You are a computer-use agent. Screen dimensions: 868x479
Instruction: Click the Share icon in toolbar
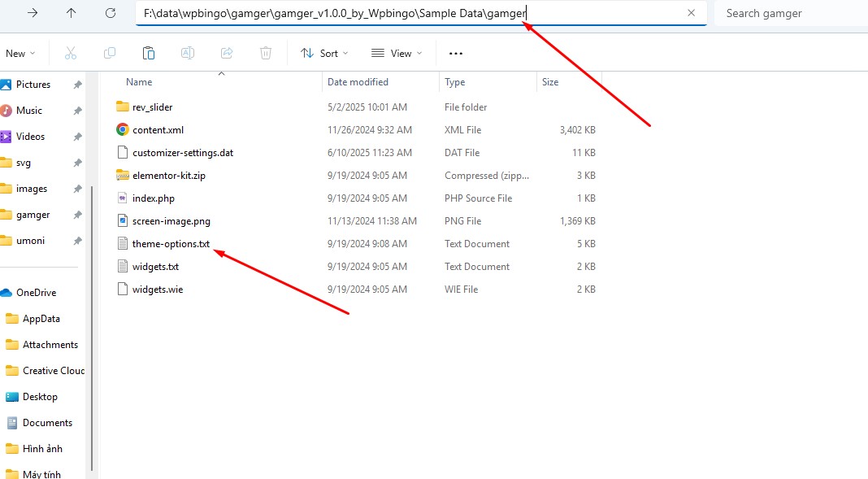click(x=227, y=53)
